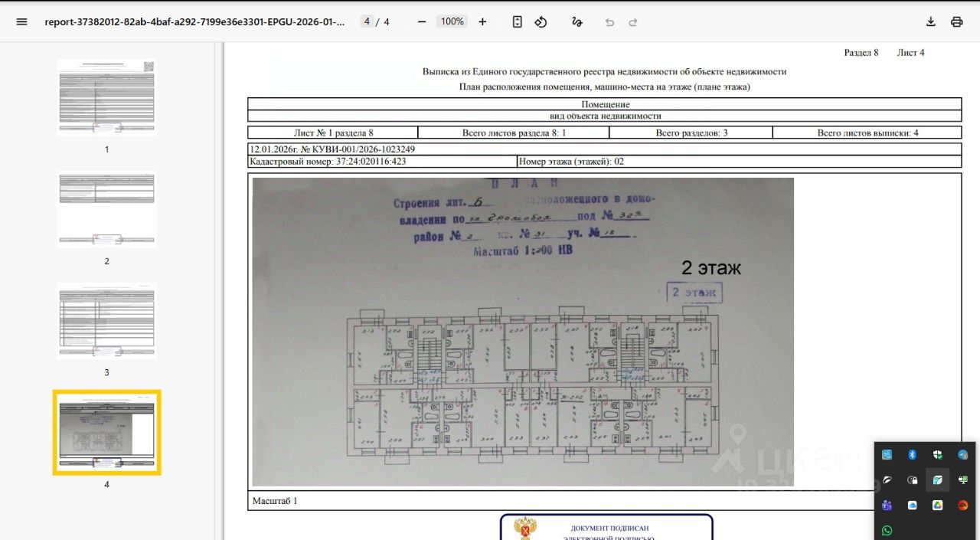Click the 'Раздел 8' header text
Image resolution: width=980 pixels, height=540 pixels.
[861, 53]
